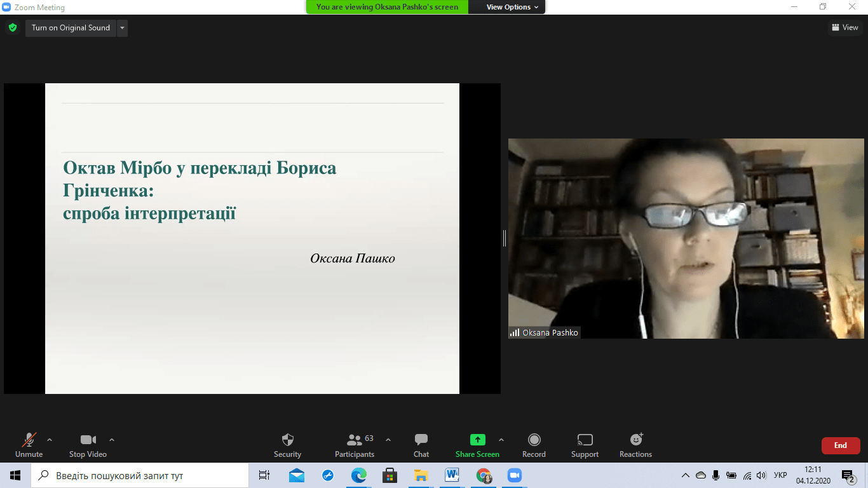The width and height of the screenshot is (868, 488).
Task: Open the View layout menu
Action: pos(844,27)
